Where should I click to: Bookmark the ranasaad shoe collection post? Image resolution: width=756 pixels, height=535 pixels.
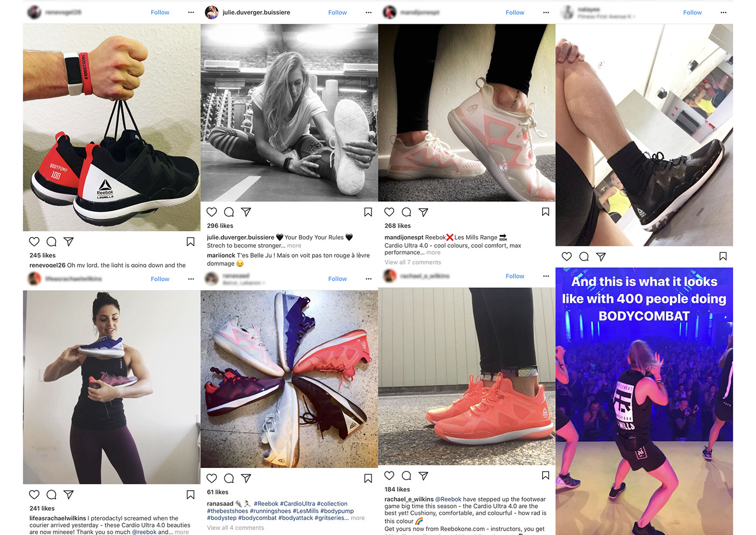pos(368,478)
